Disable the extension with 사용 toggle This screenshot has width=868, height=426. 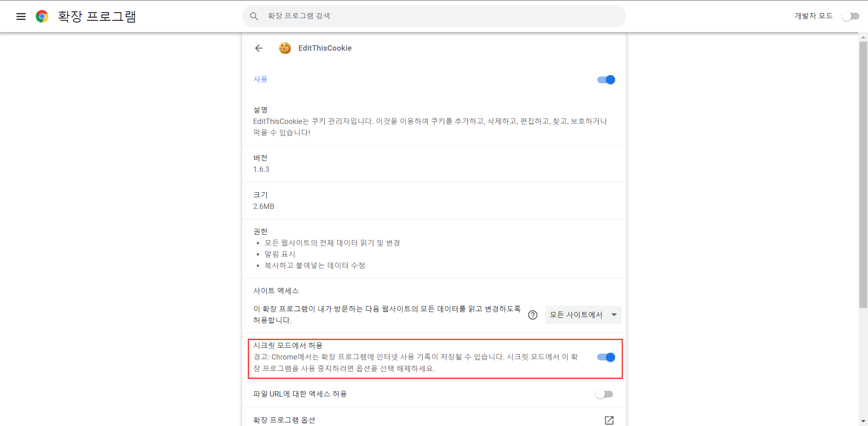coord(606,80)
